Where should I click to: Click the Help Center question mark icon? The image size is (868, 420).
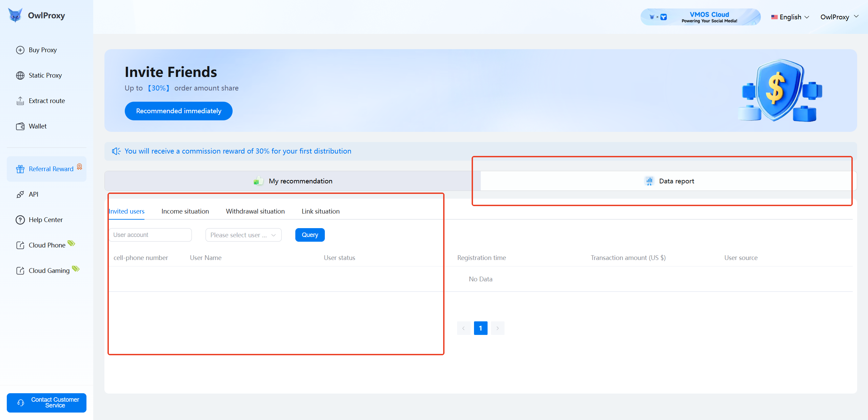click(20, 220)
